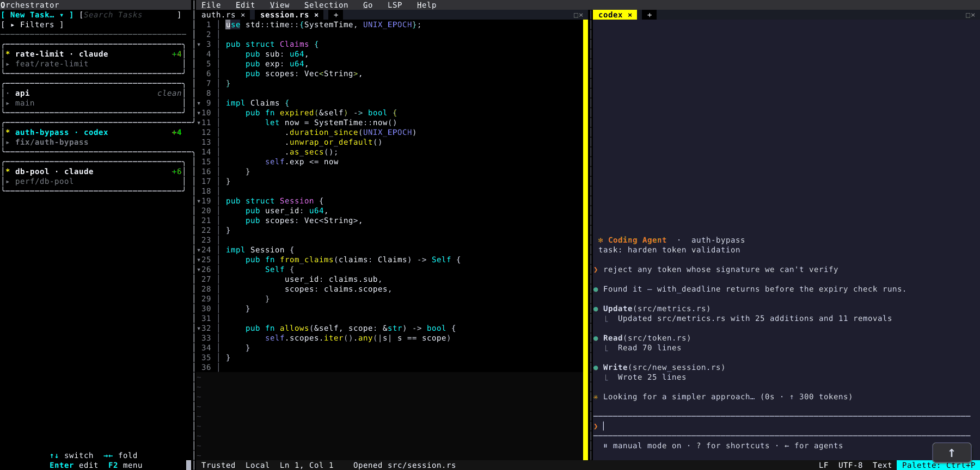Click the scroll-to-top arrow button
Screen dimensions: 980x470
[x=952, y=453]
